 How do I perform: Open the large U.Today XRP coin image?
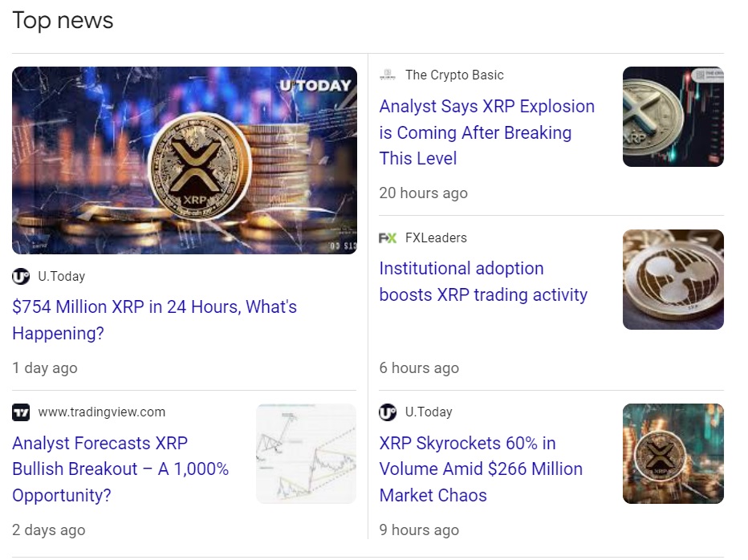click(x=185, y=160)
